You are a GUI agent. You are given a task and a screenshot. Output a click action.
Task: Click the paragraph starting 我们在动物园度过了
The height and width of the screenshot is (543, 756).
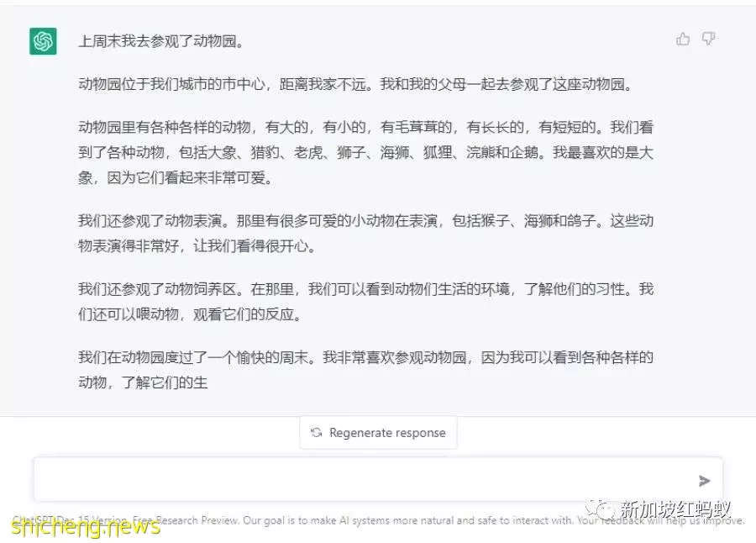pyautogui.click(x=366, y=370)
